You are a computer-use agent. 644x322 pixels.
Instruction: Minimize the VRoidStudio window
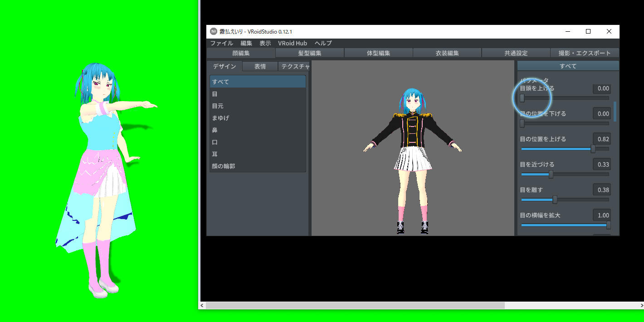click(567, 32)
